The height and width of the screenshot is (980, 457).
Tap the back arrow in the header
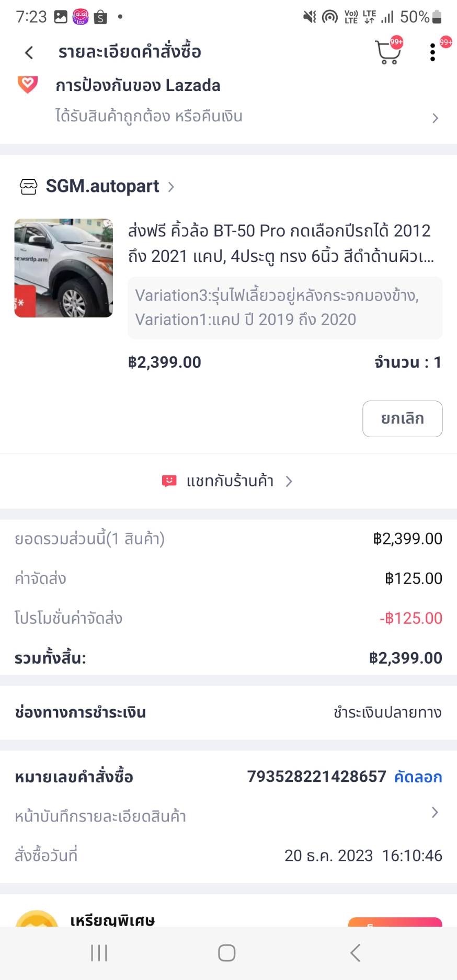(29, 52)
